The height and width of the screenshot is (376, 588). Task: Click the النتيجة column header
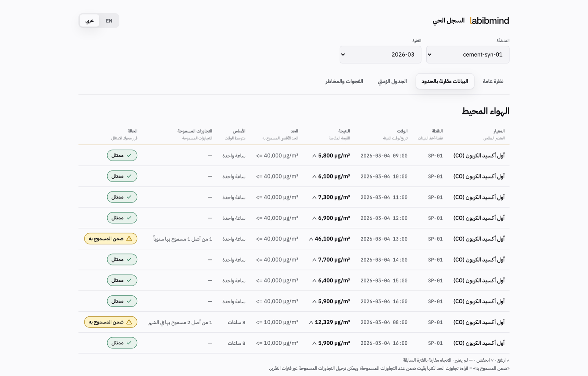point(344,131)
